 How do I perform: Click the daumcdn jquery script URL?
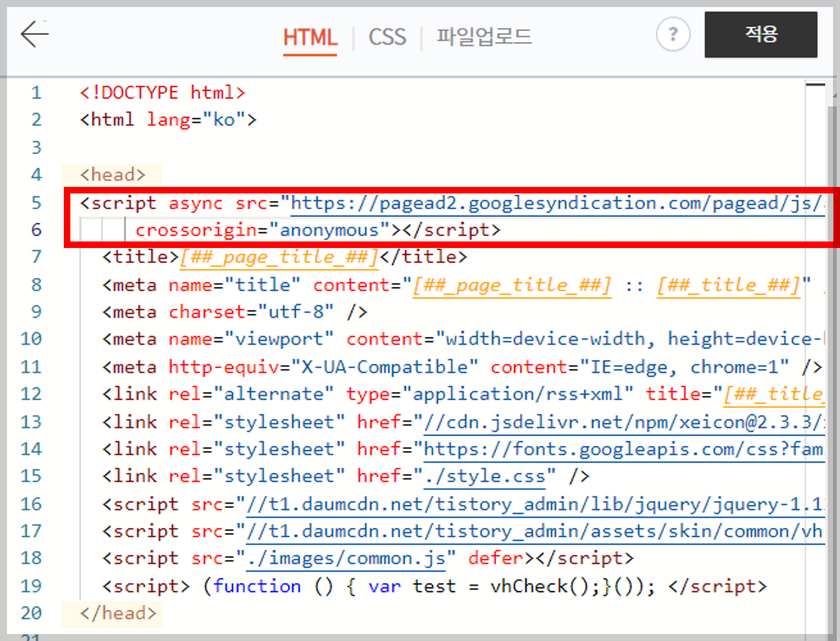tap(536, 504)
